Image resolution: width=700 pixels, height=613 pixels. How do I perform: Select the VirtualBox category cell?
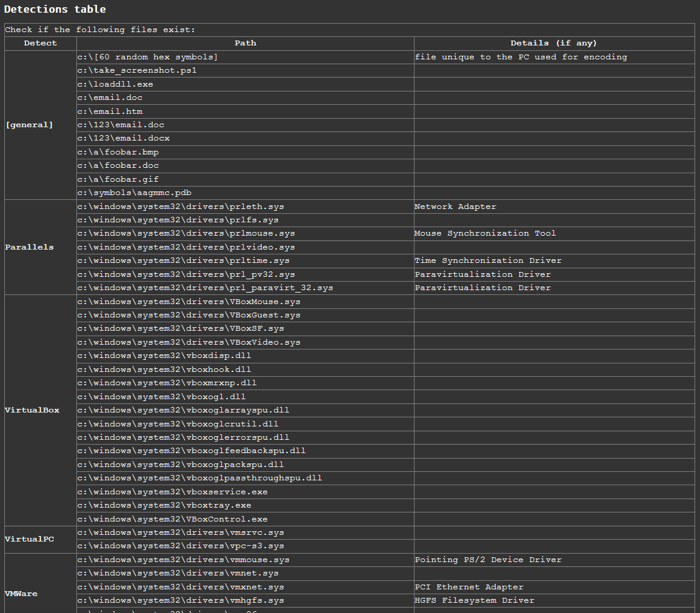click(x=32, y=410)
